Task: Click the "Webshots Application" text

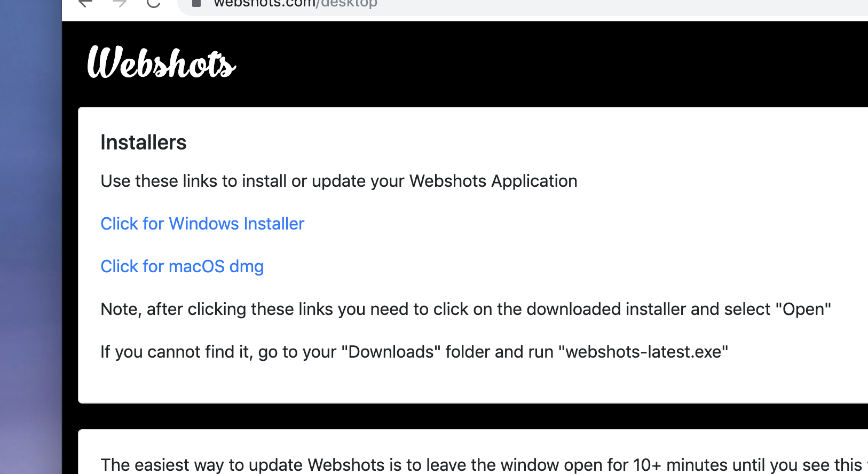Action: pos(493,181)
